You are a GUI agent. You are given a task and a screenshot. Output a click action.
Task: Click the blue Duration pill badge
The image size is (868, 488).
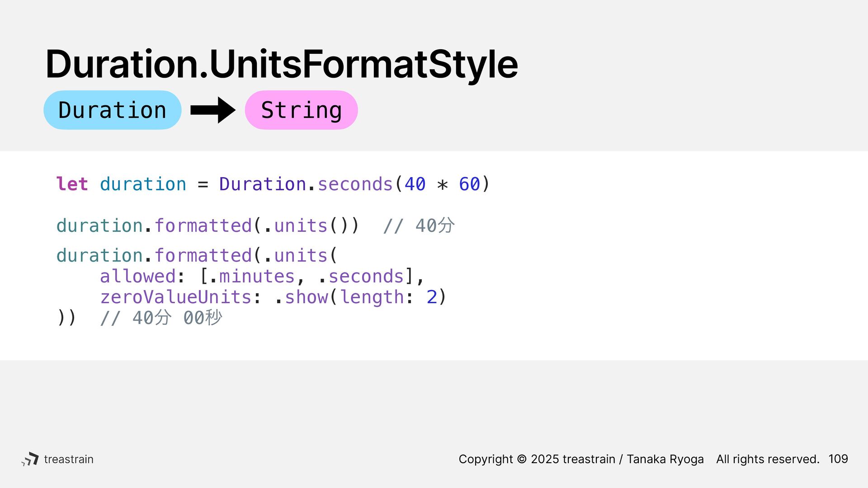(113, 110)
